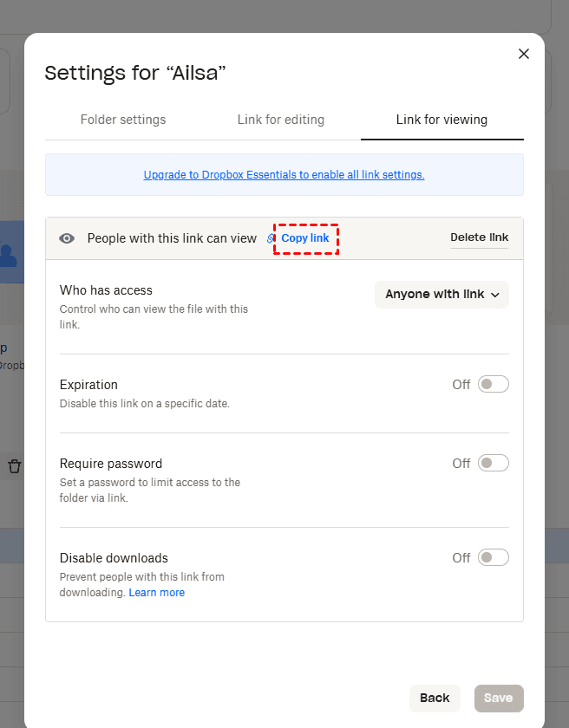Close the Settings for Ailsa dialog
Image resolution: width=569 pixels, height=728 pixels.
click(523, 54)
